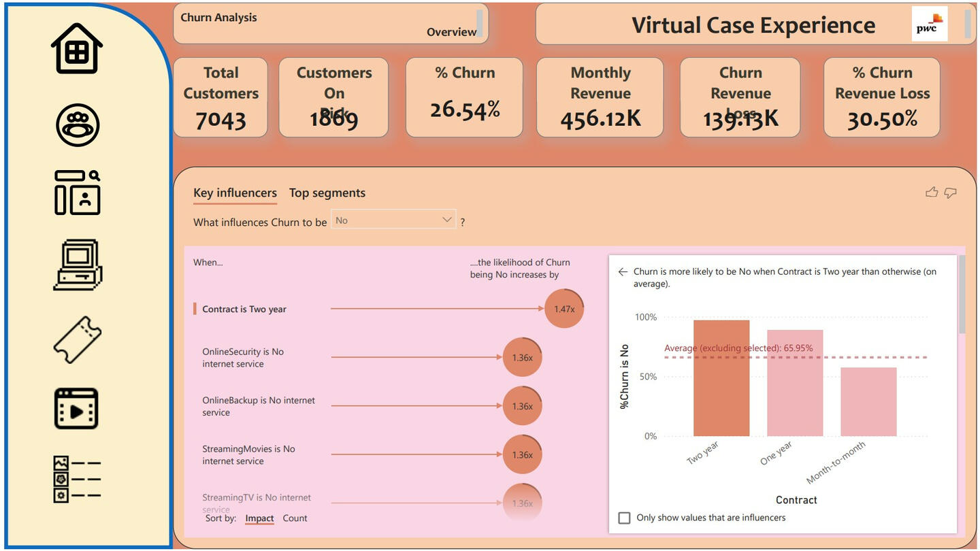Select the settings list icon in sidebar
This screenshot has height=551, width=980.
77,479
